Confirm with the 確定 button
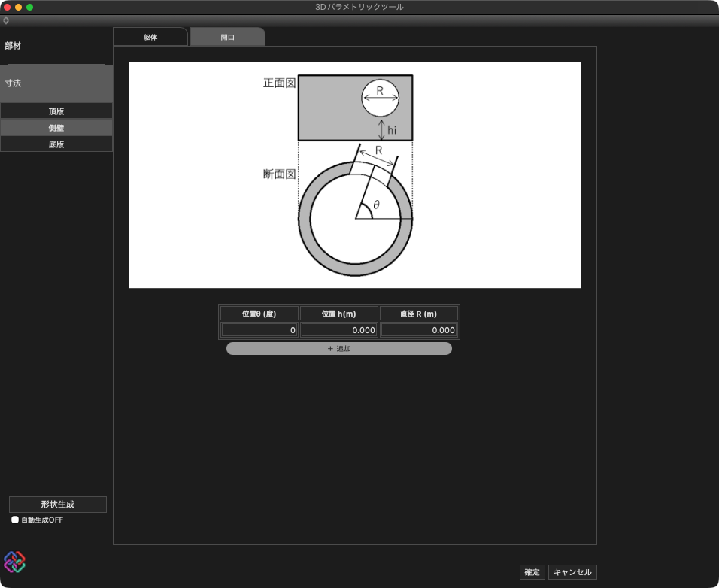This screenshot has width=719, height=588. [x=532, y=572]
